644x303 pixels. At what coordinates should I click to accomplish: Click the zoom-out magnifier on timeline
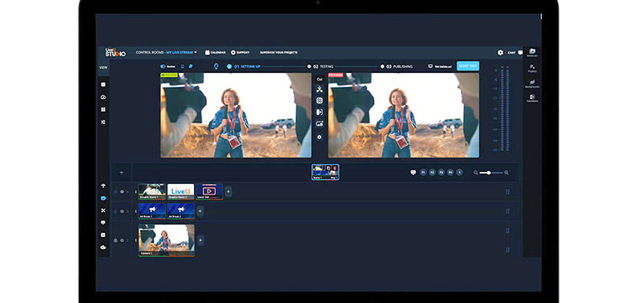click(476, 173)
